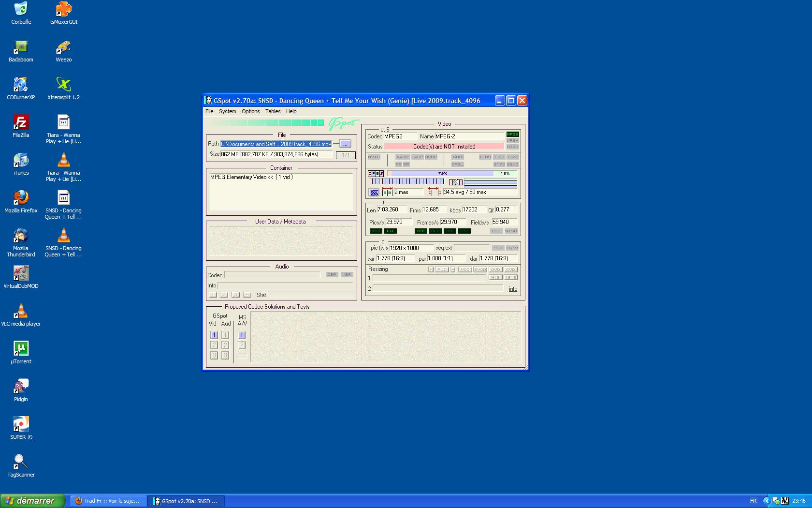The image size is (812, 508).
Task: Open the FileZilla desktop icon
Action: 21,122
